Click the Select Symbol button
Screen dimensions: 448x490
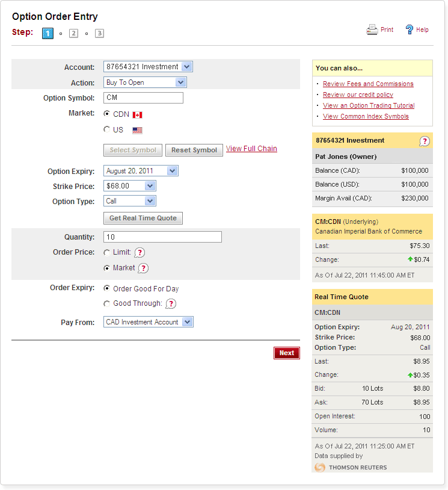point(133,150)
